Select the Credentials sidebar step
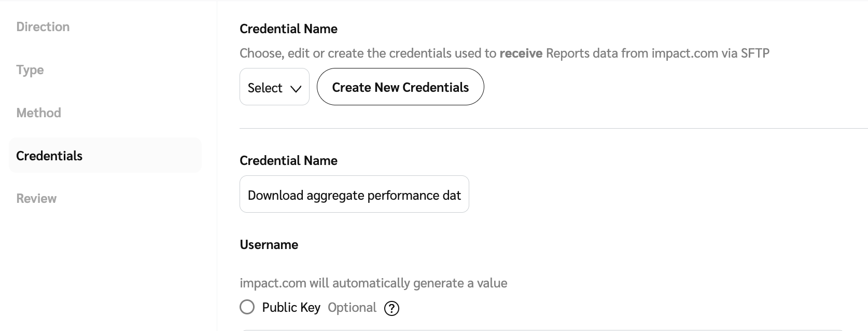Screen dimensions: 868x331 click(49, 156)
